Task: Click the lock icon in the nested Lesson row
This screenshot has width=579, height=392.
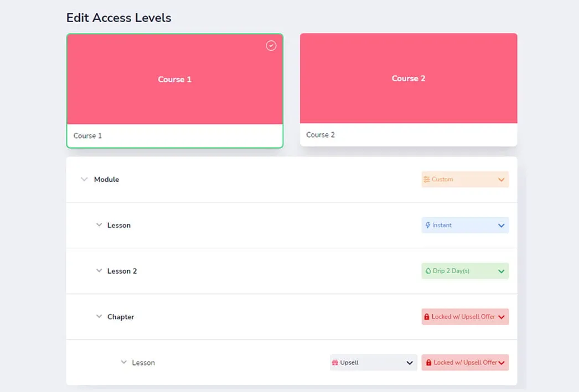Action: click(428, 363)
